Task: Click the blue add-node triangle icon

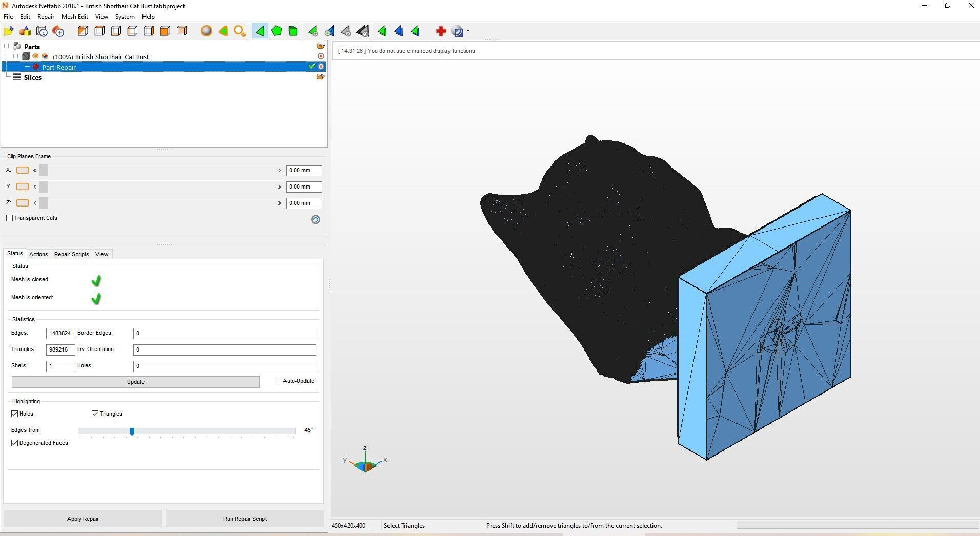Action: pos(329,31)
